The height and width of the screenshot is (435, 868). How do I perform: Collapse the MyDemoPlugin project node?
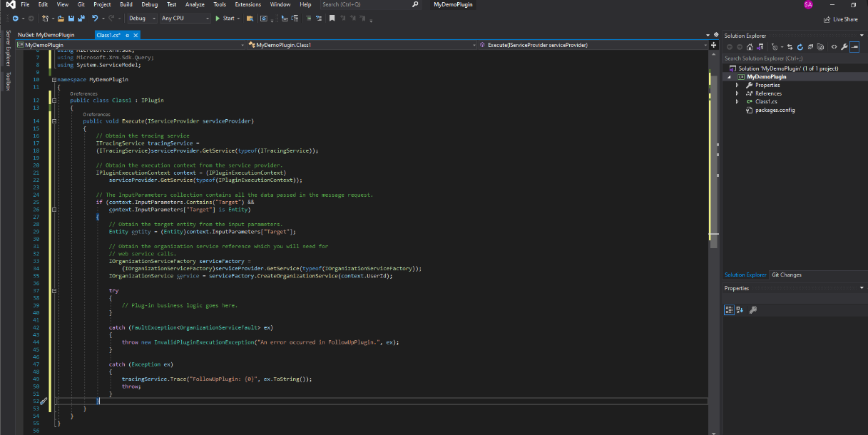(x=730, y=76)
